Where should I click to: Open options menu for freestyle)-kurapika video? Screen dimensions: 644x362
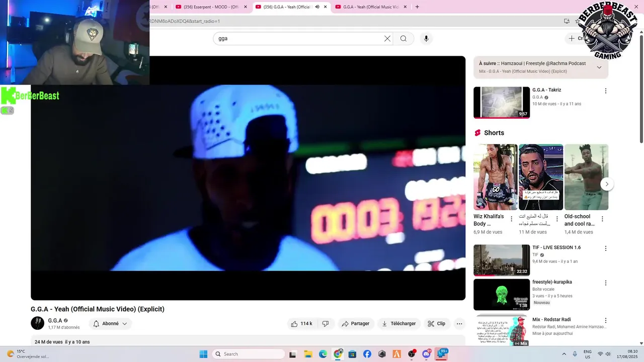[x=606, y=283]
